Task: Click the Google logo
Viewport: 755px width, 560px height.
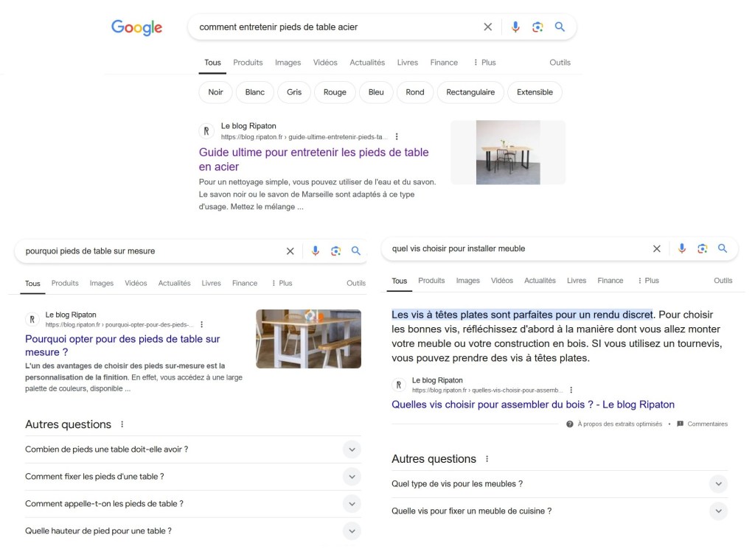Action: (136, 27)
